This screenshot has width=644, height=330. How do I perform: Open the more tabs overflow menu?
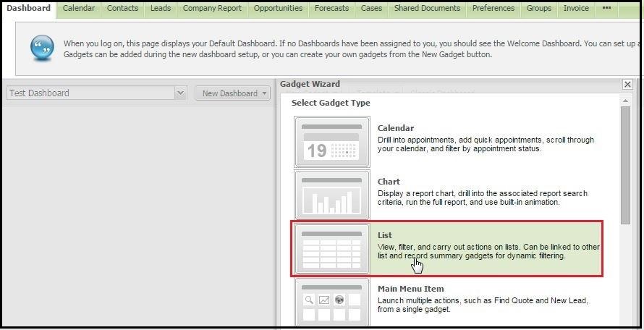coord(606,9)
